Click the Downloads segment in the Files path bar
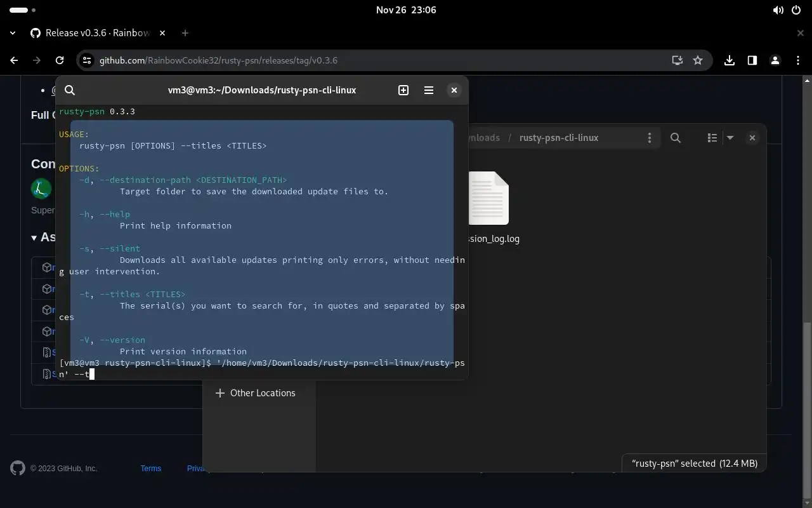Image resolution: width=812 pixels, height=508 pixels. (483, 138)
